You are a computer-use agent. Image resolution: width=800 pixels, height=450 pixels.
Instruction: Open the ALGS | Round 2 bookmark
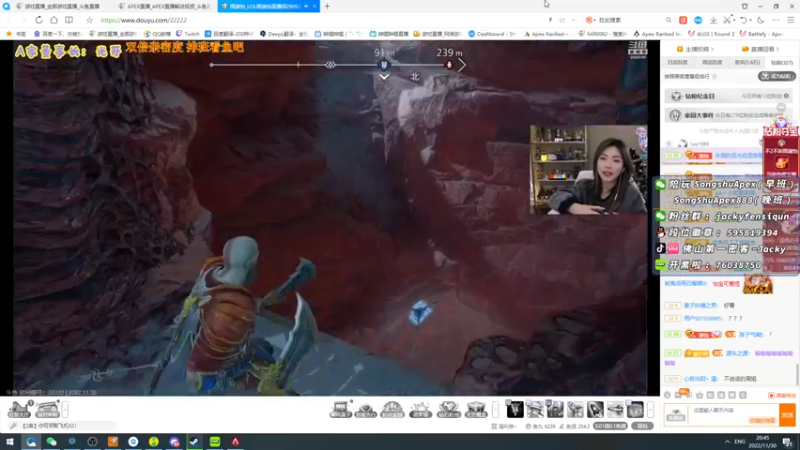712,34
